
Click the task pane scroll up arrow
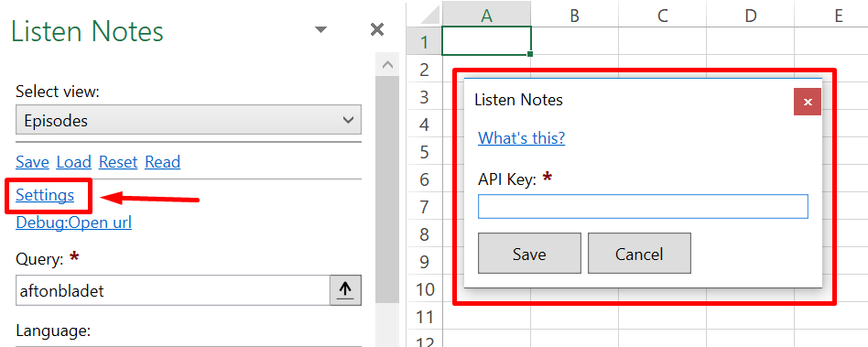pyautogui.click(x=387, y=65)
